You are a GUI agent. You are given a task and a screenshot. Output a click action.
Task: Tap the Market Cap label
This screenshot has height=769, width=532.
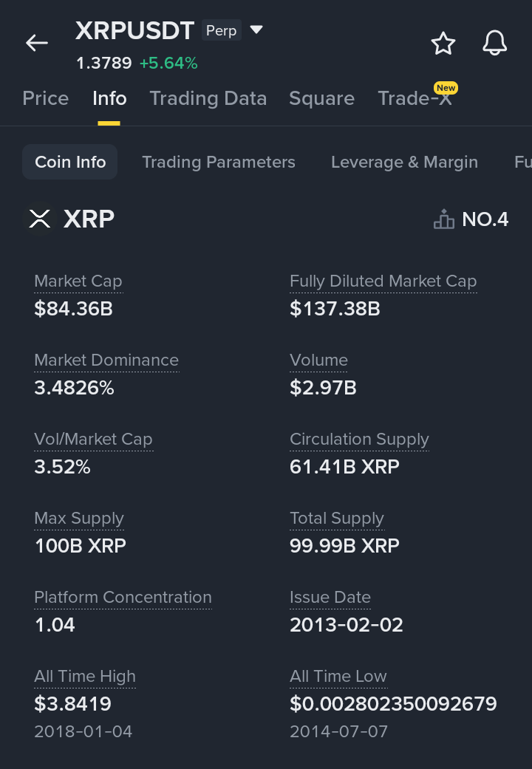[78, 281]
